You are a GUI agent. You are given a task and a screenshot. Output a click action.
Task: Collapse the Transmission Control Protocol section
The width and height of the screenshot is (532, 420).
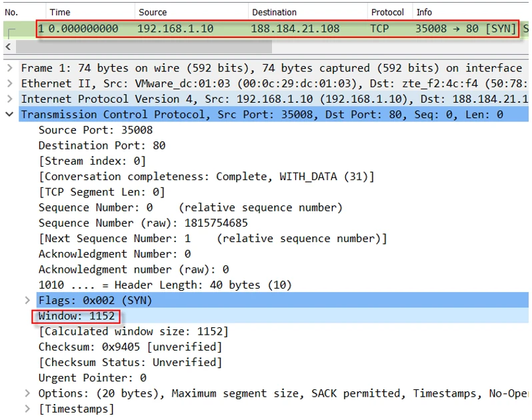click(9, 115)
